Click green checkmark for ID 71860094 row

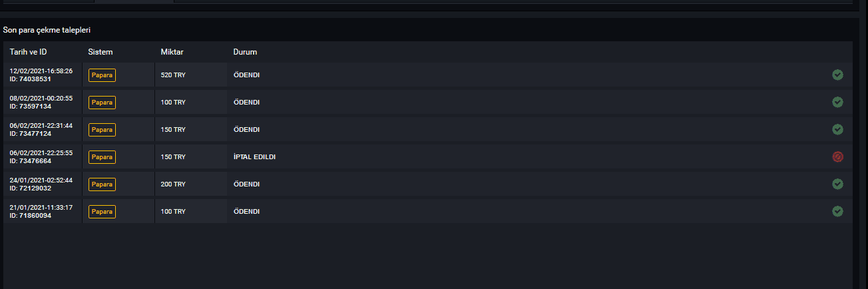pos(837,211)
